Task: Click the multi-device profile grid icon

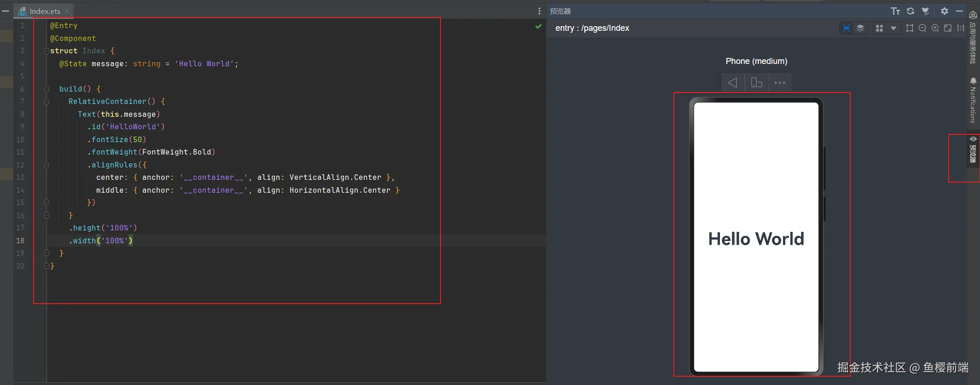Action: (880, 28)
